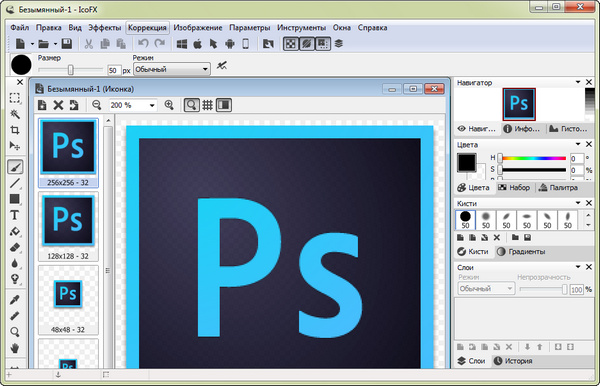Expand the open file dropdown arrow
The height and width of the screenshot is (386, 600).
point(55,44)
